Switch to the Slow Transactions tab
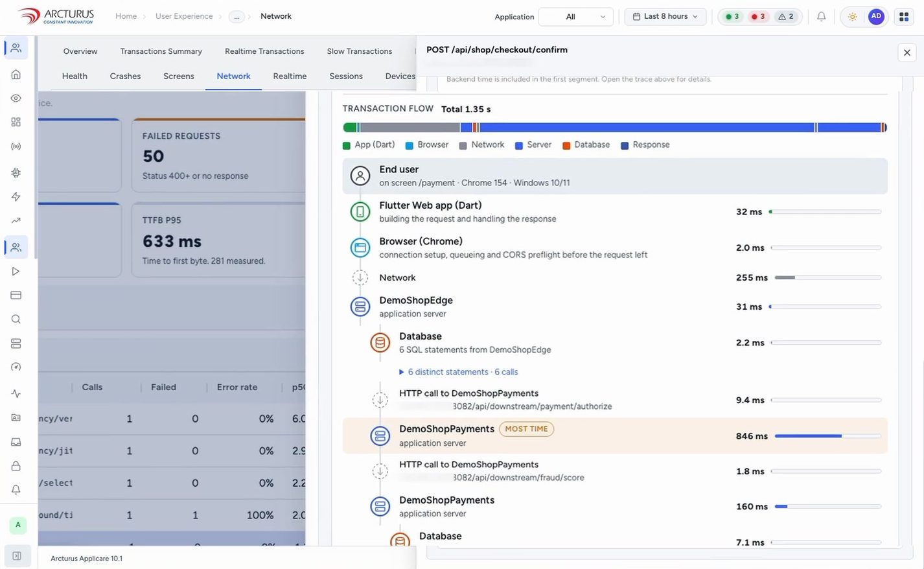 point(360,51)
